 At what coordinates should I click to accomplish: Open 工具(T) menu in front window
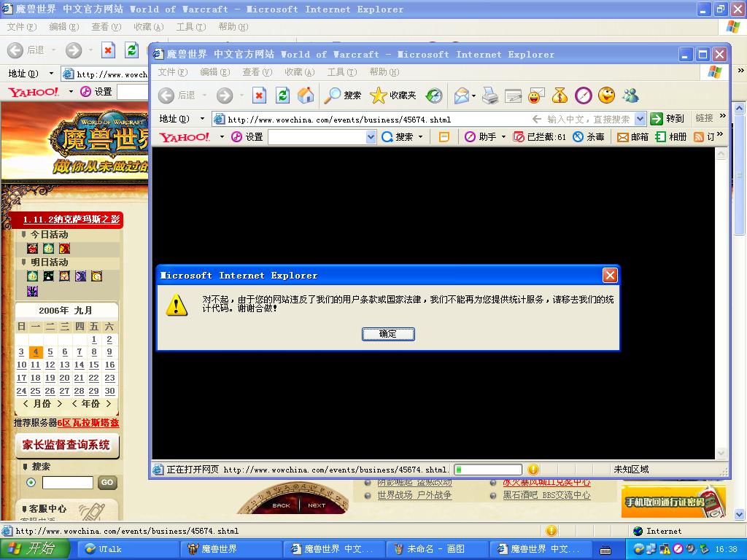coord(341,72)
